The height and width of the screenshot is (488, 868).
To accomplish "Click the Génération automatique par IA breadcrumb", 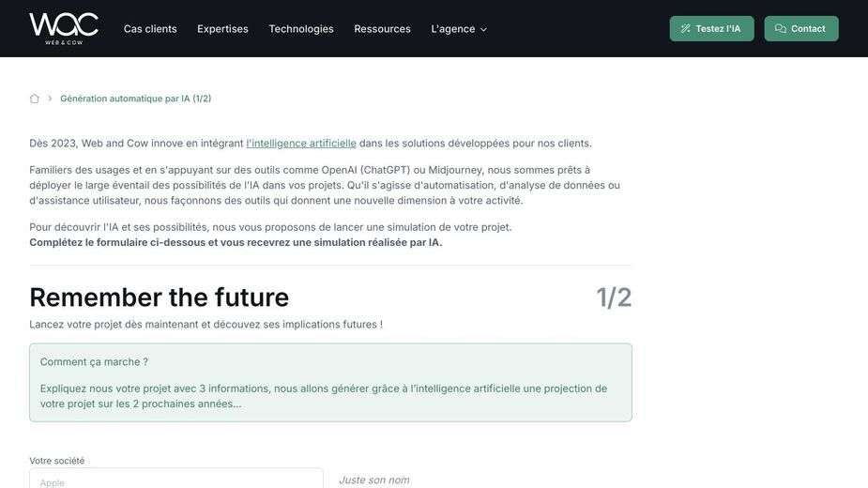I will point(136,99).
